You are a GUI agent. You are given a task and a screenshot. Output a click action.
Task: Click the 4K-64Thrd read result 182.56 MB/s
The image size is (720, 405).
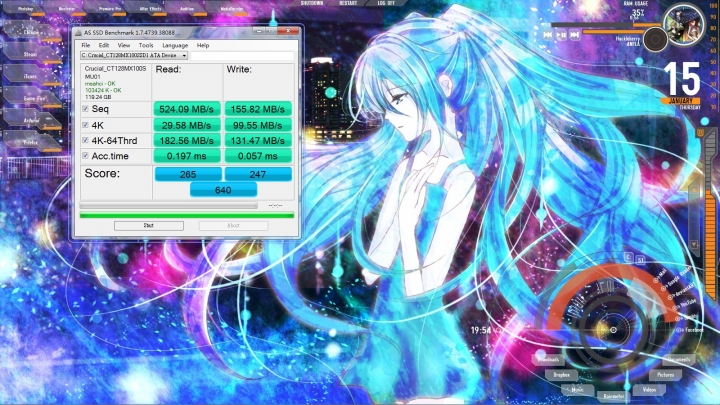[186, 141]
